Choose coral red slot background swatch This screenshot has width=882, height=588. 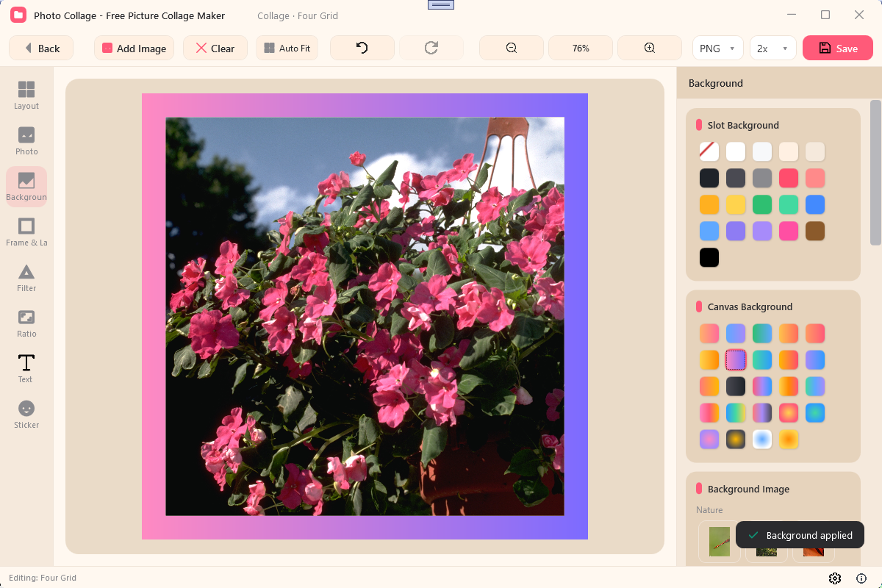(789, 178)
